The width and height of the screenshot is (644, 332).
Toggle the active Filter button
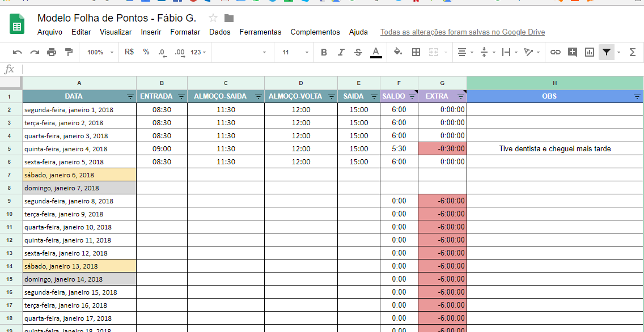(x=606, y=52)
